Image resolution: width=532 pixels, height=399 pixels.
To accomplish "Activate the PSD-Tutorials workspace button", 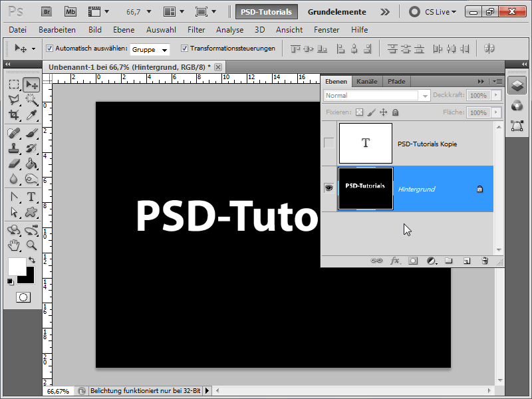I will (x=267, y=12).
